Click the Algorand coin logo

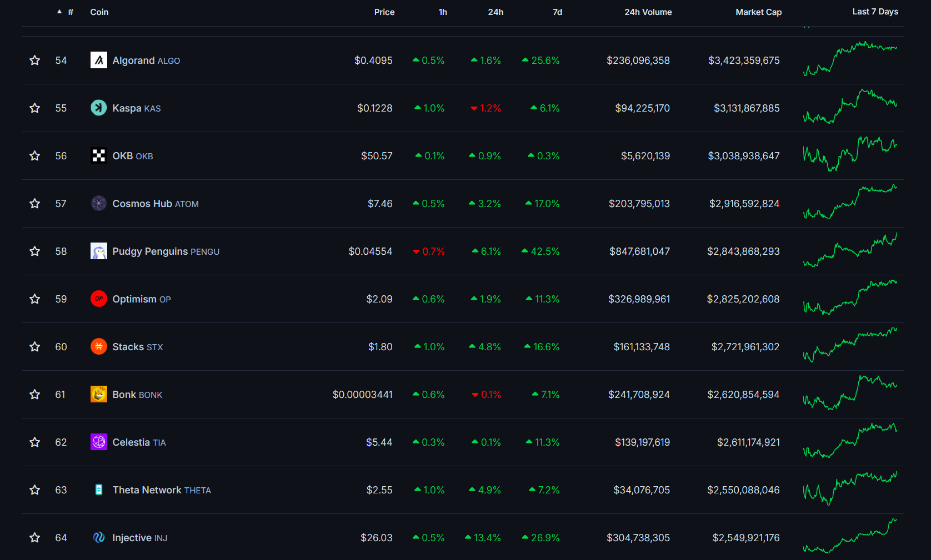pyautogui.click(x=99, y=60)
